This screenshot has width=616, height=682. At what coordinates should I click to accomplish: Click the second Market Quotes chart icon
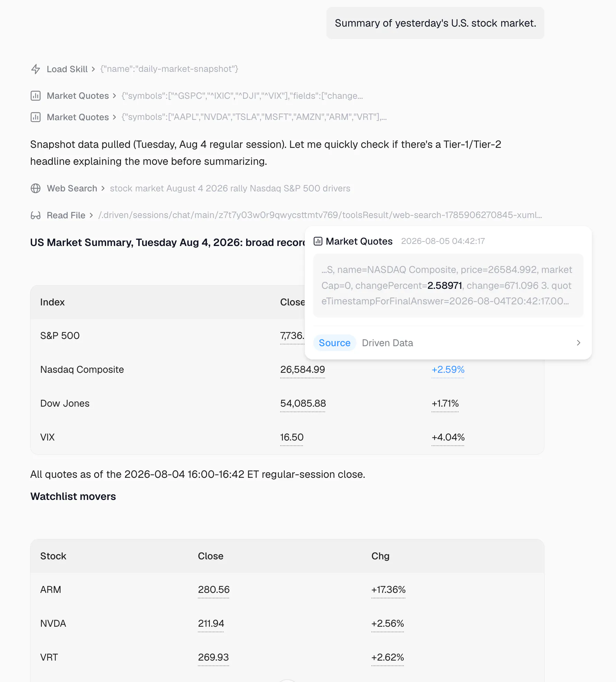(x=36, y=117)
